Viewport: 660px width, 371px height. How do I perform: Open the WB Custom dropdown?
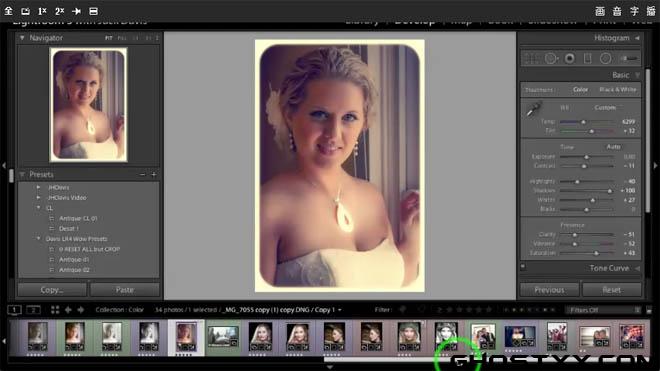[x=607, y=108]
